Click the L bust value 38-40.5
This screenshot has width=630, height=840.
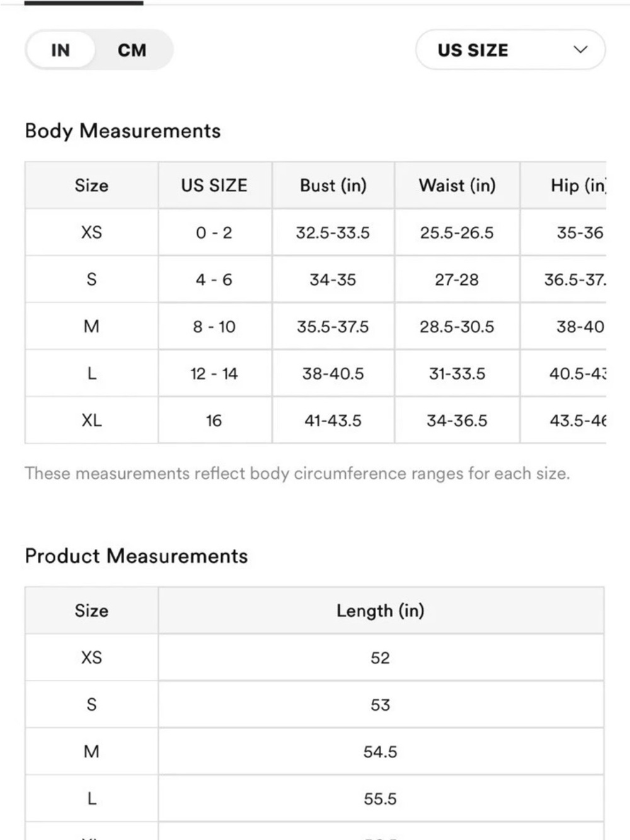(333, 374)
